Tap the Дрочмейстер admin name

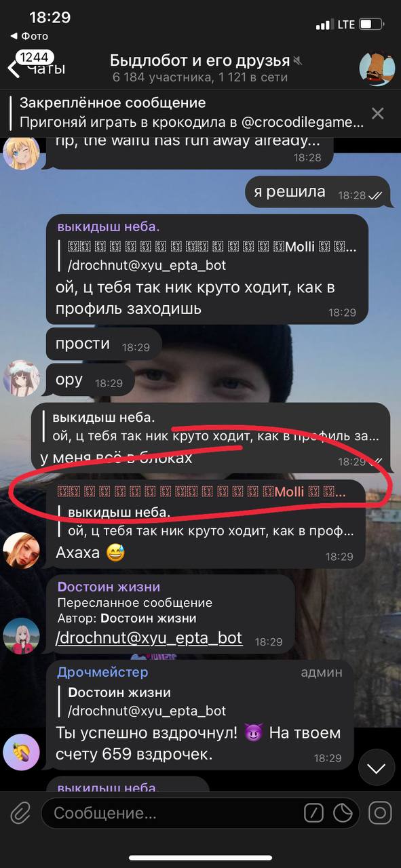tap(102, 672)
